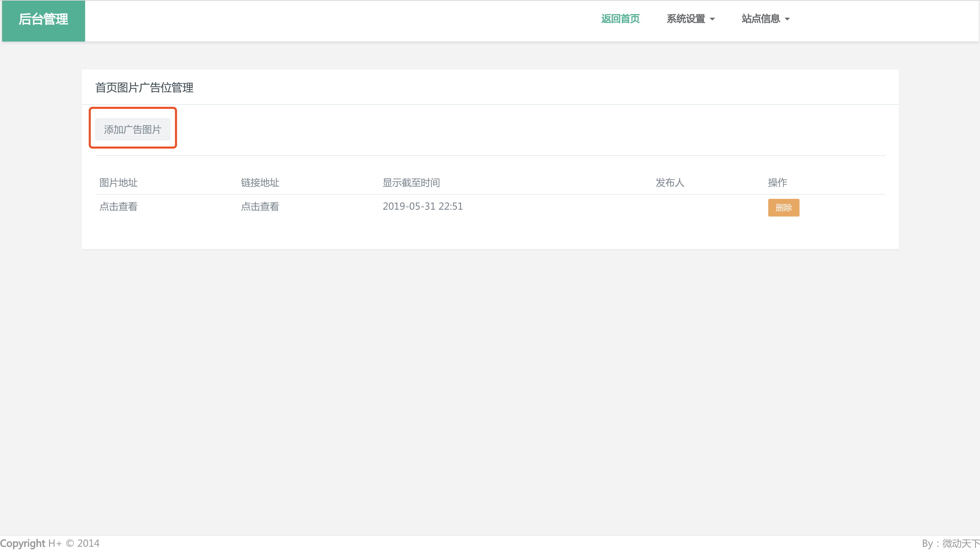
Task: Click the 图片地址 column header
Action: (x=118, y=183)
